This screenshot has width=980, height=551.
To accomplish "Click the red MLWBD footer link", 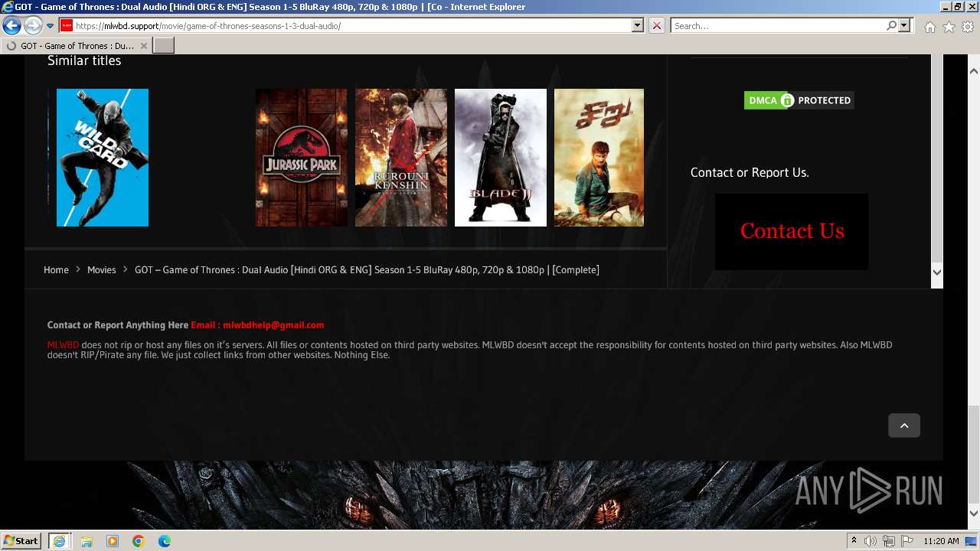I will coord(63,345).
